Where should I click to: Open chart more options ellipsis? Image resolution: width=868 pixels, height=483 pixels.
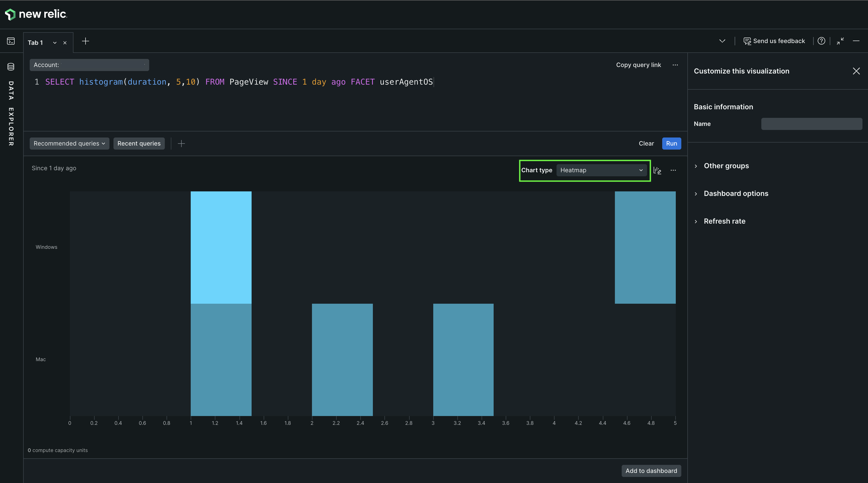click(x=673, y=170)
